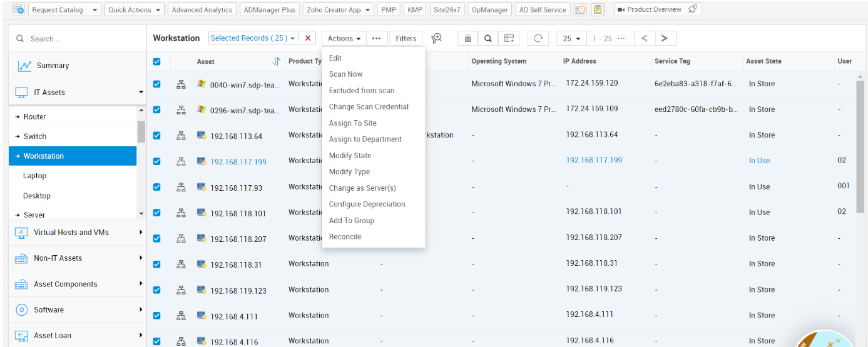Open the column chooser table icon
The height and width of the screenshot is (347, 868).
tap(509, 39)
